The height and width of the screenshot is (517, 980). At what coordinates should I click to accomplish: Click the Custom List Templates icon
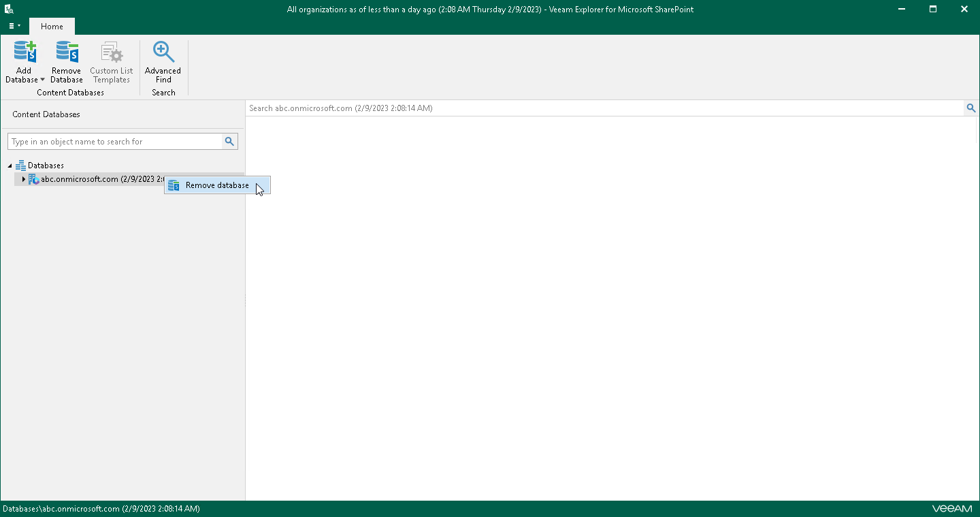tap(112, 52)
